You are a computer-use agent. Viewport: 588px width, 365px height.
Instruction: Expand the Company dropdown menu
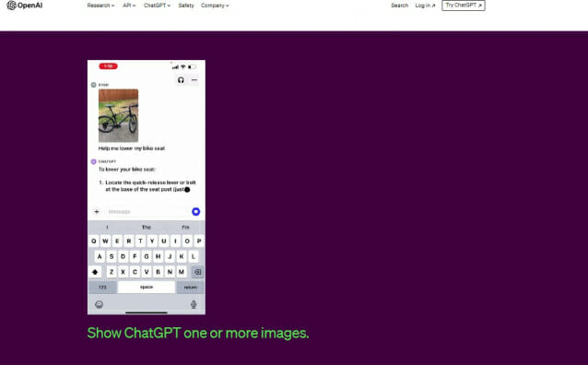(x=215, y=6)
